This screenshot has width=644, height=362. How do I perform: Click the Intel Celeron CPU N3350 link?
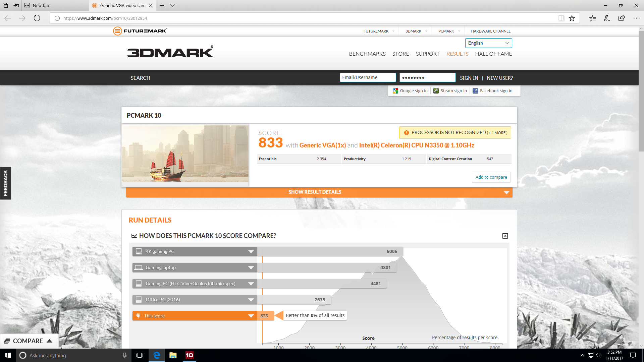417,145
